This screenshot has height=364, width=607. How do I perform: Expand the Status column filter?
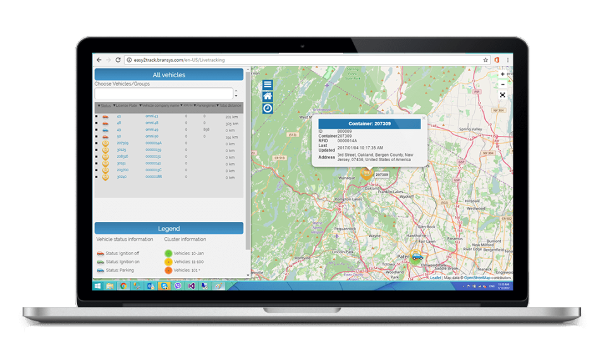(x=100, y=106)
